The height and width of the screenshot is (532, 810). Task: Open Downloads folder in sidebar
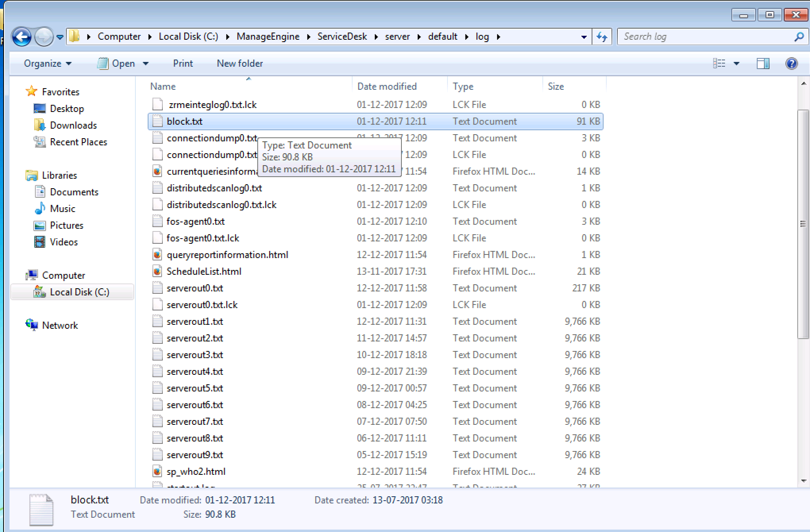pos(73,125)
